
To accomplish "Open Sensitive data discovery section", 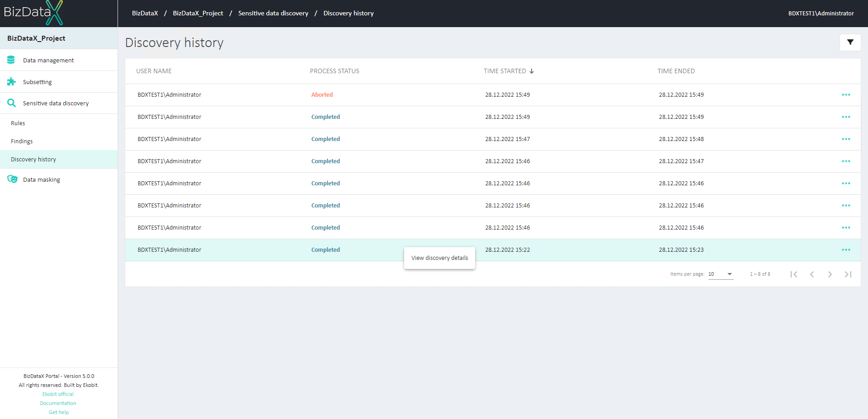I will pos(59,103).
